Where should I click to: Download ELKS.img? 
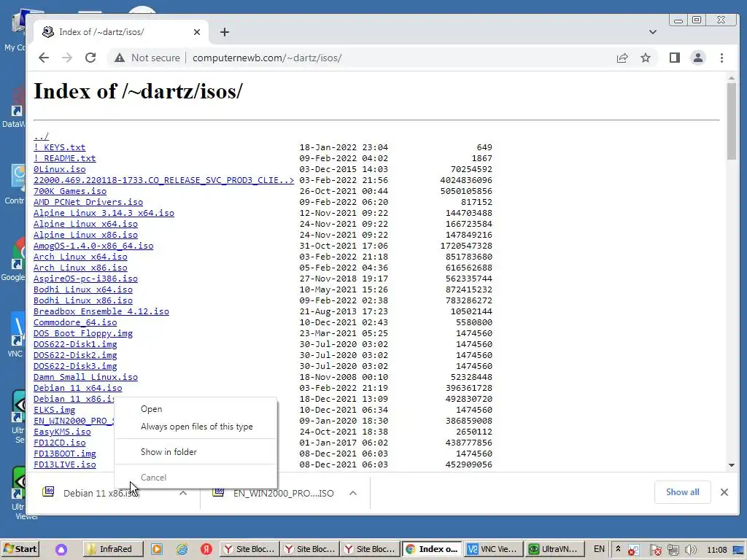click(54, 411)
